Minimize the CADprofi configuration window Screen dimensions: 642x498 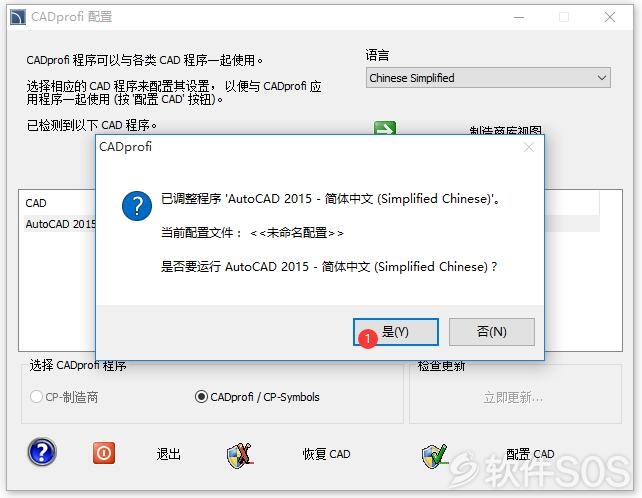[x=519, y=17]
